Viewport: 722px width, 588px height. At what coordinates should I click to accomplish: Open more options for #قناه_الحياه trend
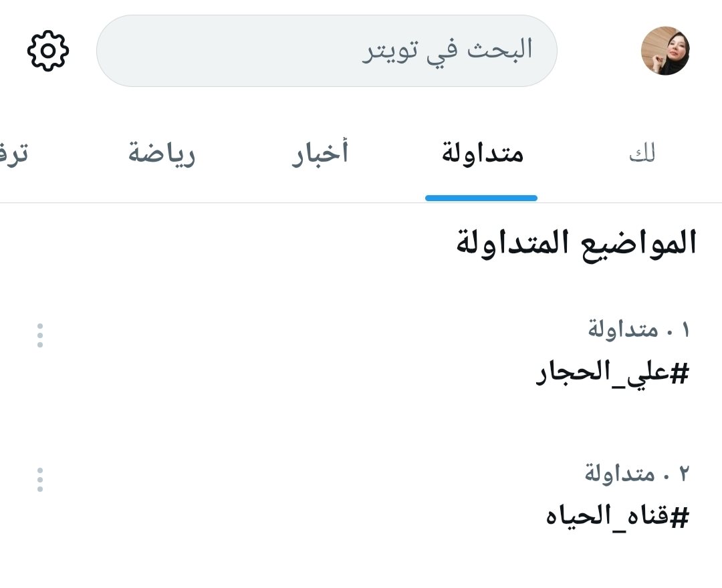click(x=40, y=479)
